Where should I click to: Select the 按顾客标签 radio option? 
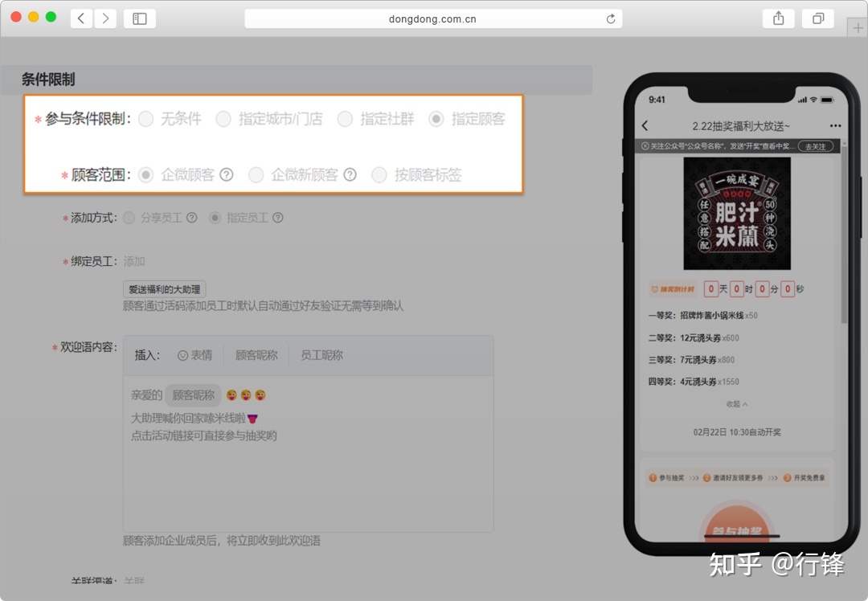(379, 174)
